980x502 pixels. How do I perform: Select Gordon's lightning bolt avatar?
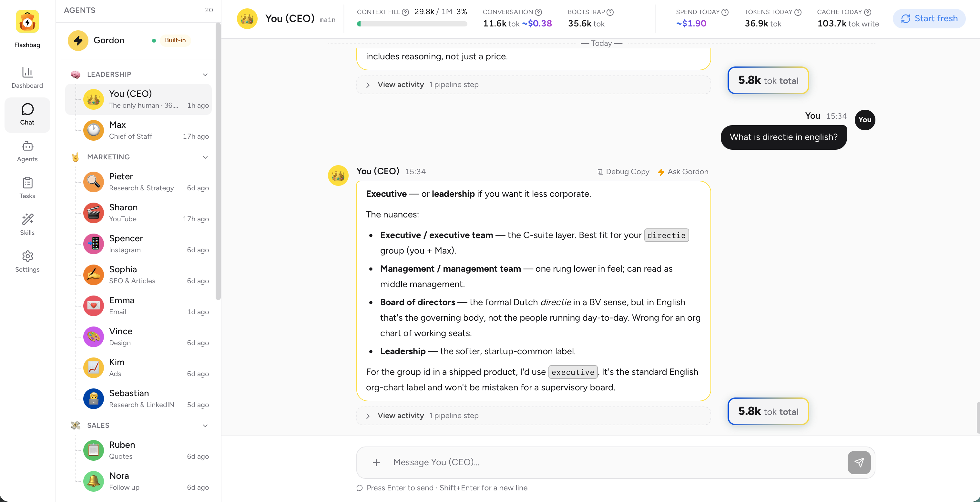(x=78, y=40)
